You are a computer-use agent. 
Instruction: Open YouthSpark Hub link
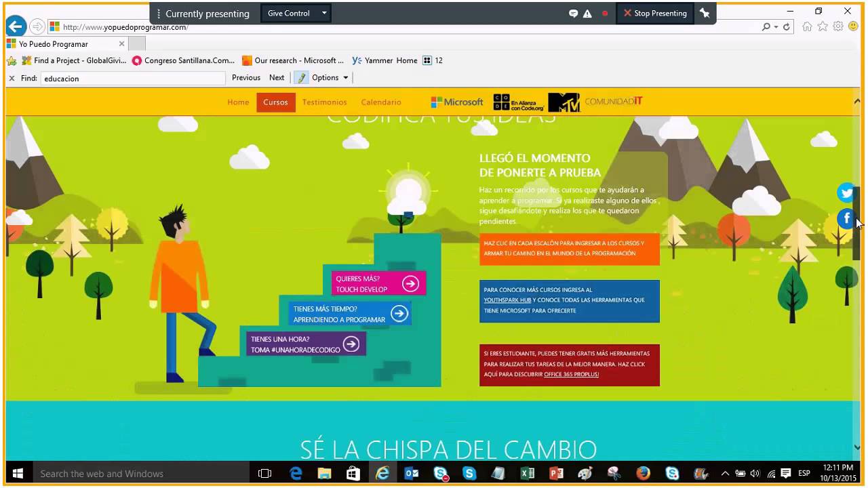pyautogui.click(x=507, y=300)
